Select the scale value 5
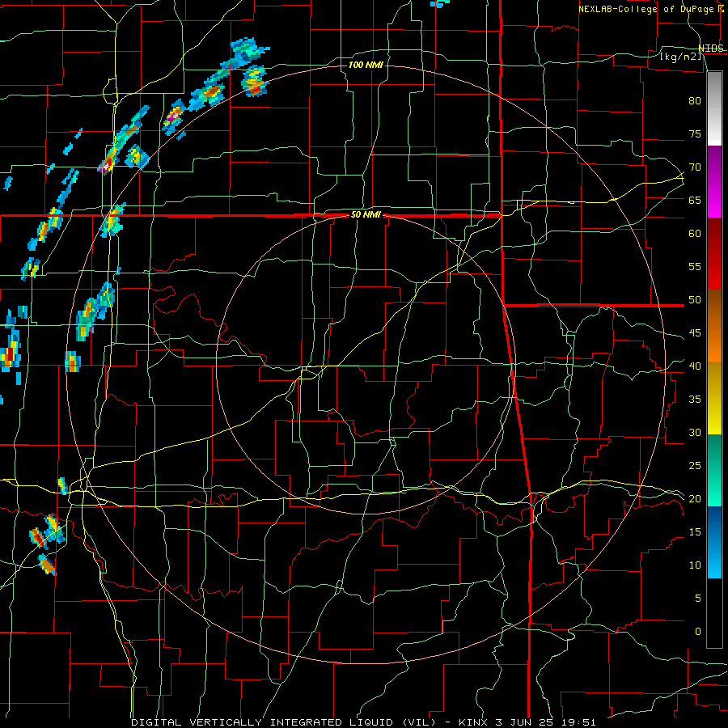This screenshot has height=728, width=728. click(x=697, y=598)
